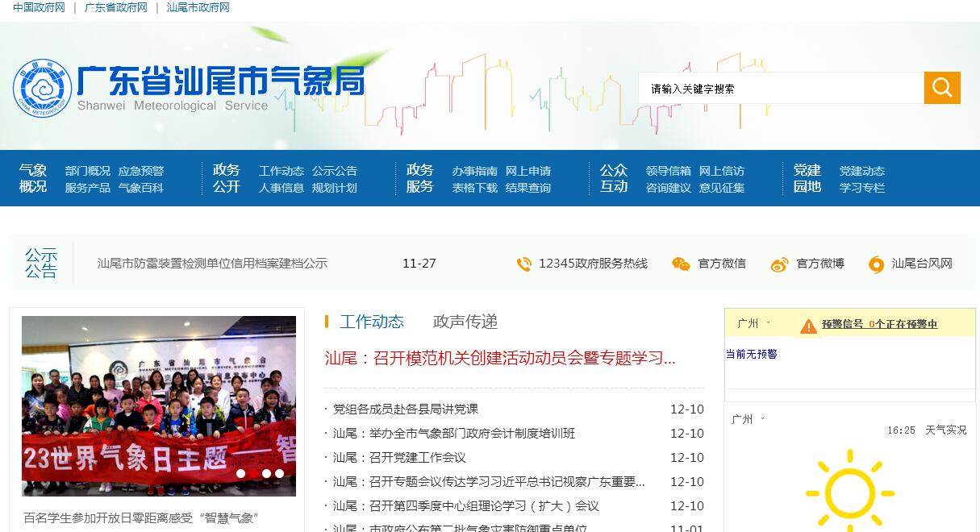The height and width of the screenshot is (532, 980).
Task: Select the third carousel dot on photo
Action: [266, 474]
